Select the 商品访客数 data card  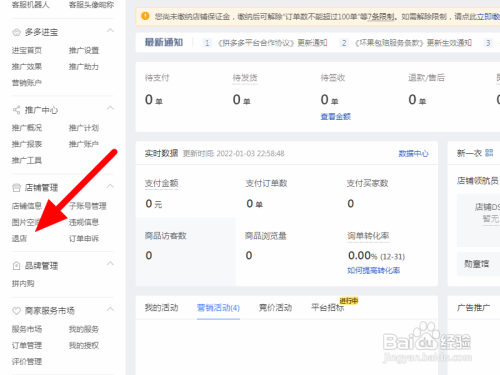pos(186,251)
